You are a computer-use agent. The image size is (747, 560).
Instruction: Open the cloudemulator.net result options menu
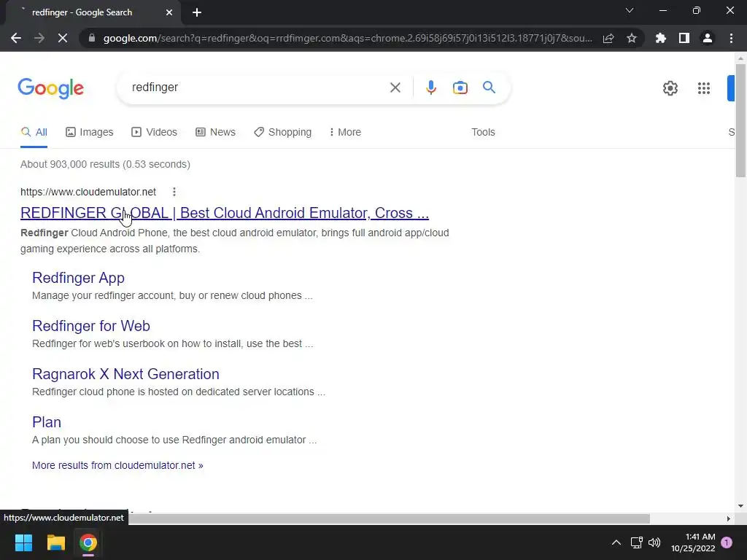coord(174,192)
